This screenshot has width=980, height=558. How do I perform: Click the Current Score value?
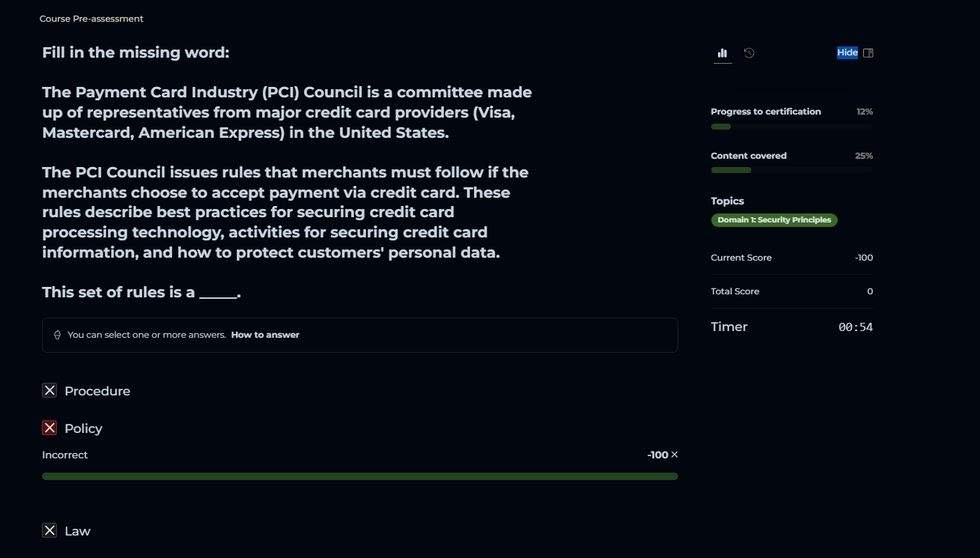click(863, 258)
